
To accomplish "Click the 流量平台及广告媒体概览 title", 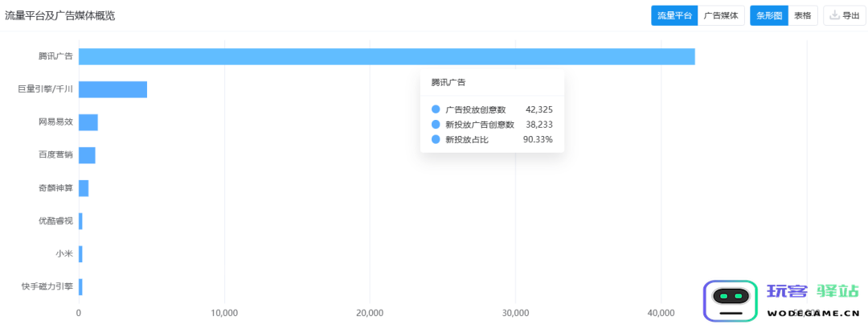I will 59,15.
